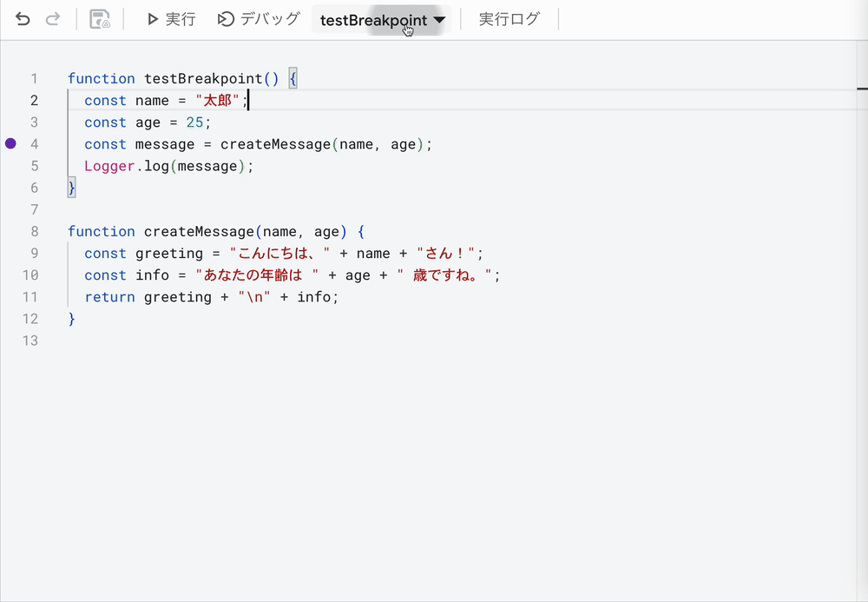The width and height of the screenshot is (868, 602).
Task: Click line number 2 in the gutter
Action: click(x=35, y=100)
